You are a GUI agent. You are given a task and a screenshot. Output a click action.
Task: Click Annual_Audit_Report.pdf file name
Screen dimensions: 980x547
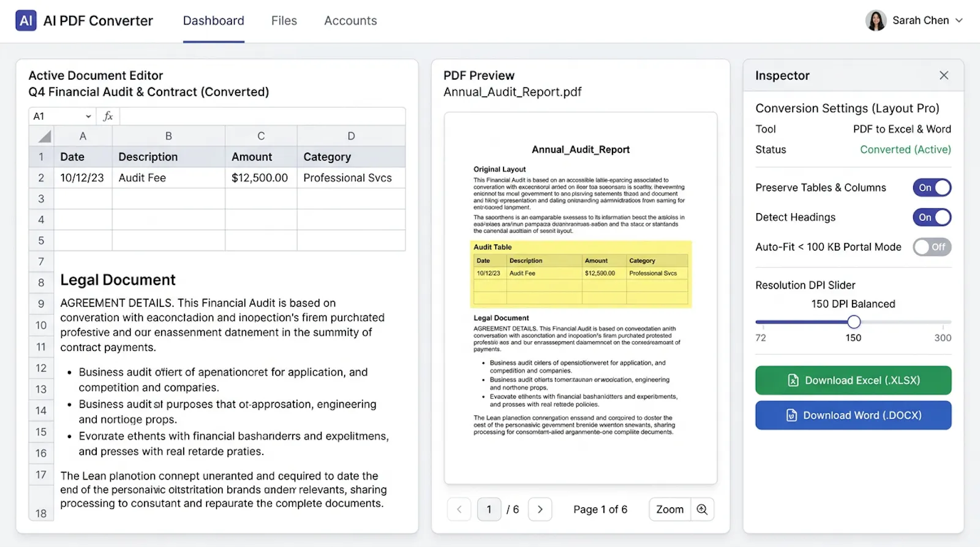click(512, 92)
